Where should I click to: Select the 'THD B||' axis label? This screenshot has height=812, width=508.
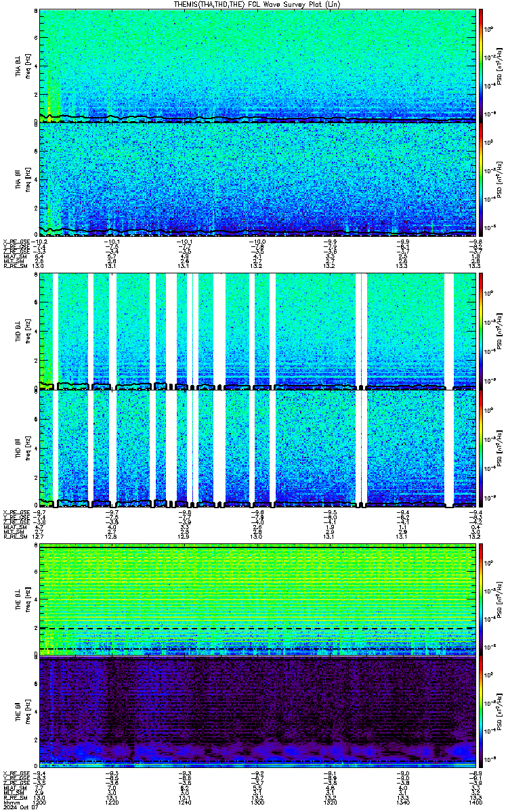[x=18, y=449]
